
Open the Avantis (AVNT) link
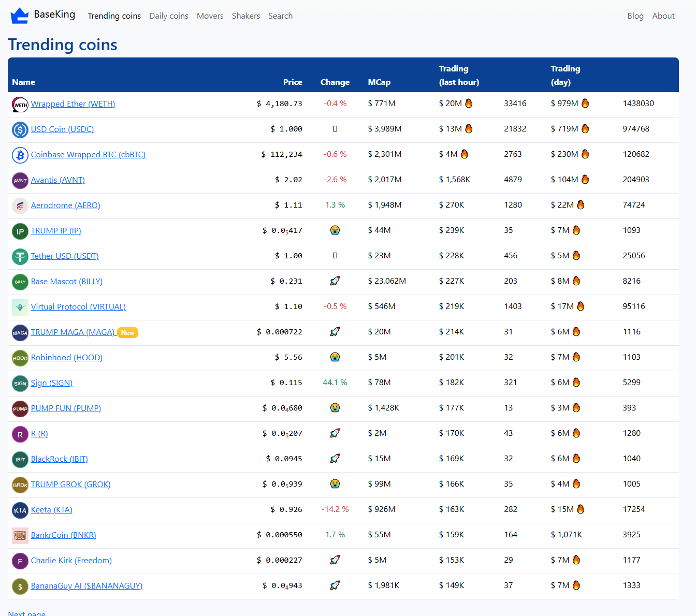[58, 180]
